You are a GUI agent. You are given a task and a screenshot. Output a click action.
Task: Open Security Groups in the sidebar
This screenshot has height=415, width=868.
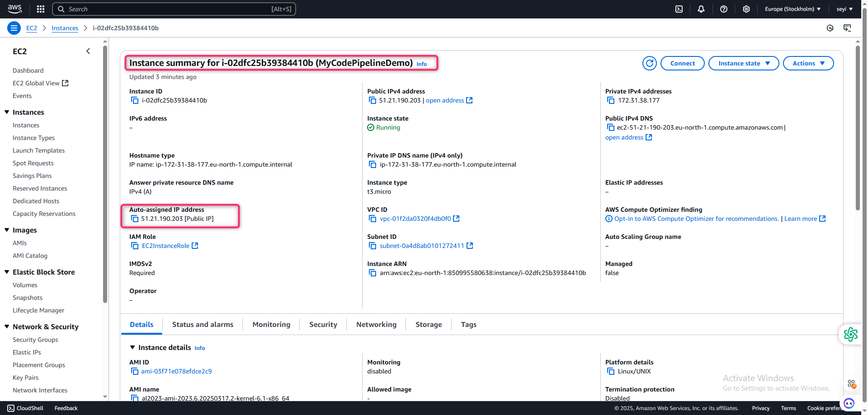(35, 340)
